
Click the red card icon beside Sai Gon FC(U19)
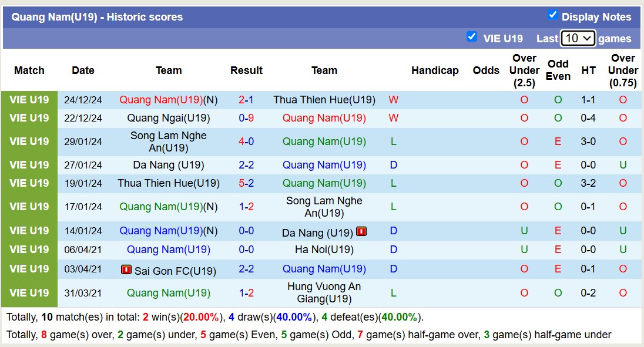[126, 269]
